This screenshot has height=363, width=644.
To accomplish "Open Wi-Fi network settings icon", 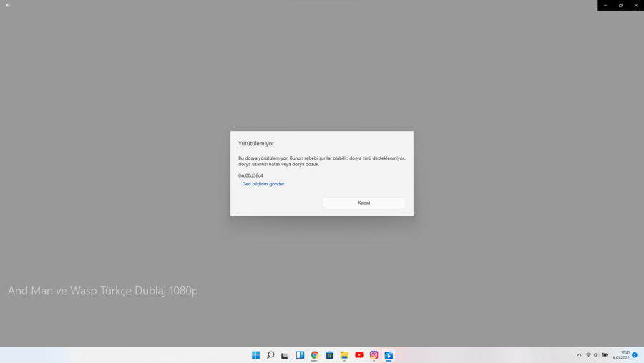I will 589,355.
